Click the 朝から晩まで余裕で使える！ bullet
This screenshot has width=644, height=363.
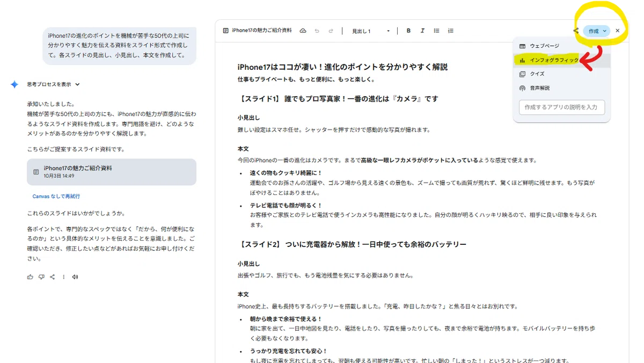point(286,318)
